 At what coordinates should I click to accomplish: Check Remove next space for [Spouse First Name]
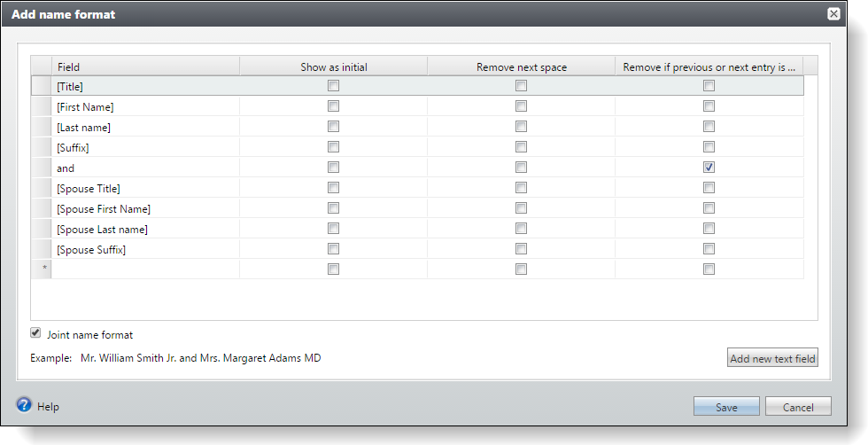click(x=521, y=208)
